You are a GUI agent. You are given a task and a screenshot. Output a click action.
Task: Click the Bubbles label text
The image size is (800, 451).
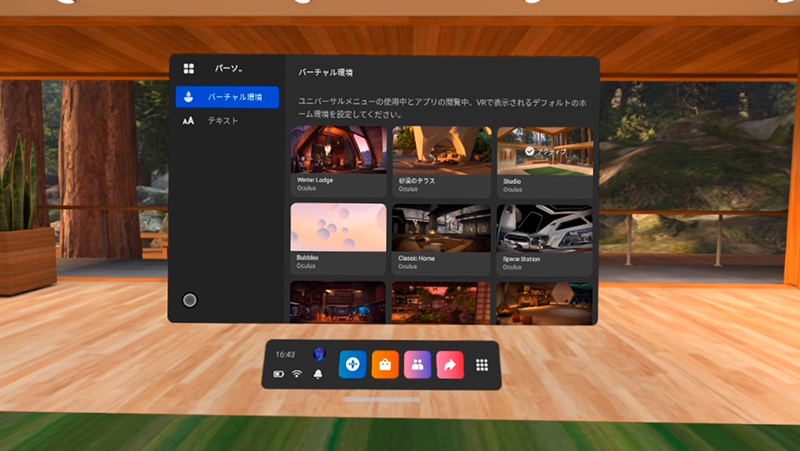(x=307, y=258)
